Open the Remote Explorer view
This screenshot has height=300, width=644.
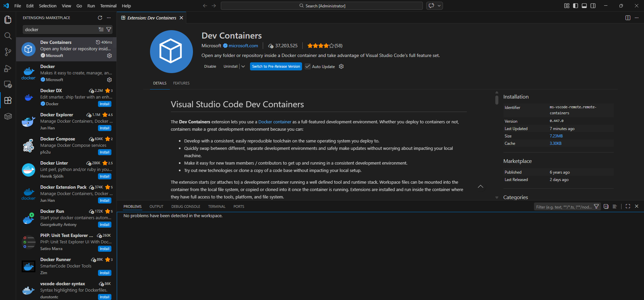click(x=8, y=84)
